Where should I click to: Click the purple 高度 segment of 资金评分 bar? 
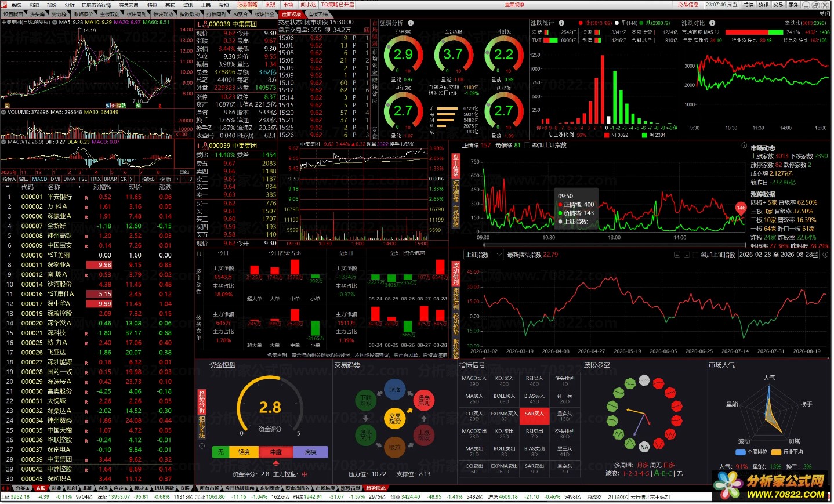pyautogui.click(x=311, y=452)
